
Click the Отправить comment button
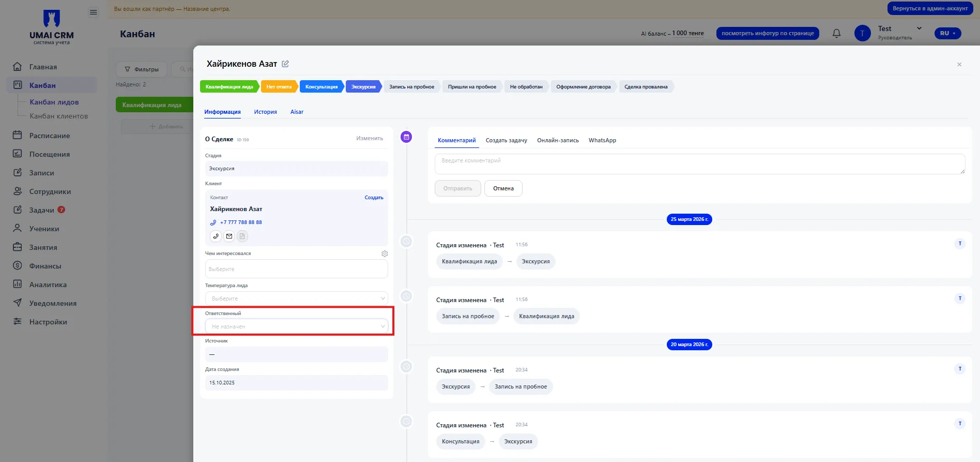coord(458,188)
